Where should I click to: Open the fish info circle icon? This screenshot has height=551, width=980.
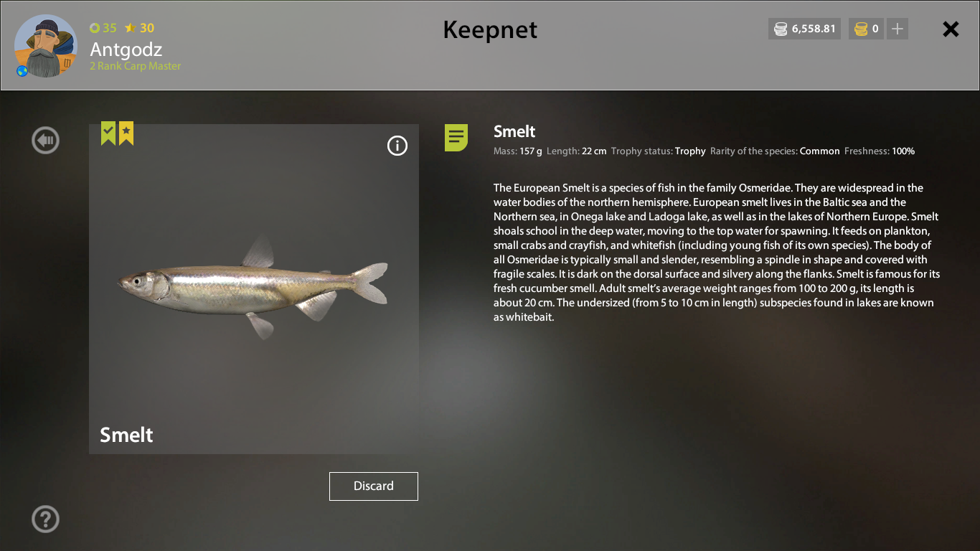click(x=397, y=146)
